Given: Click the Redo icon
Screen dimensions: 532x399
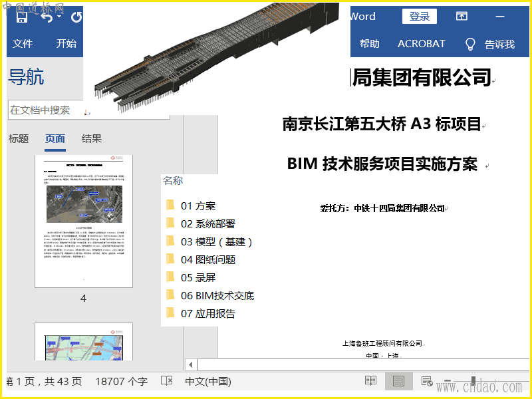Looking at the screenshot, I should [76, 17].
